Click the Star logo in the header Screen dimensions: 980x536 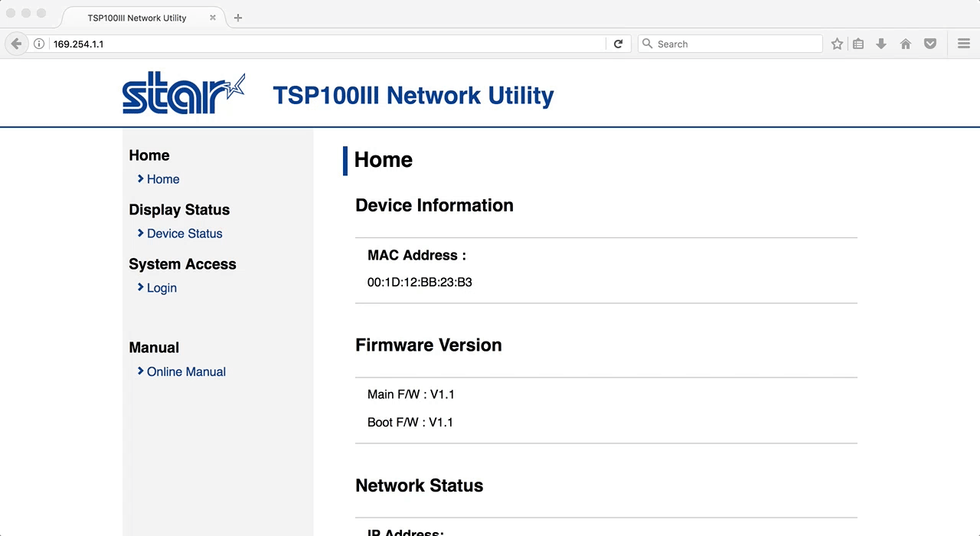[184, 93]
